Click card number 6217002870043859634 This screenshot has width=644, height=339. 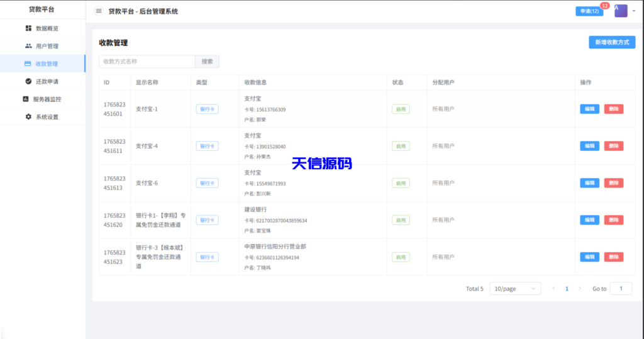(x=281, y=220)
